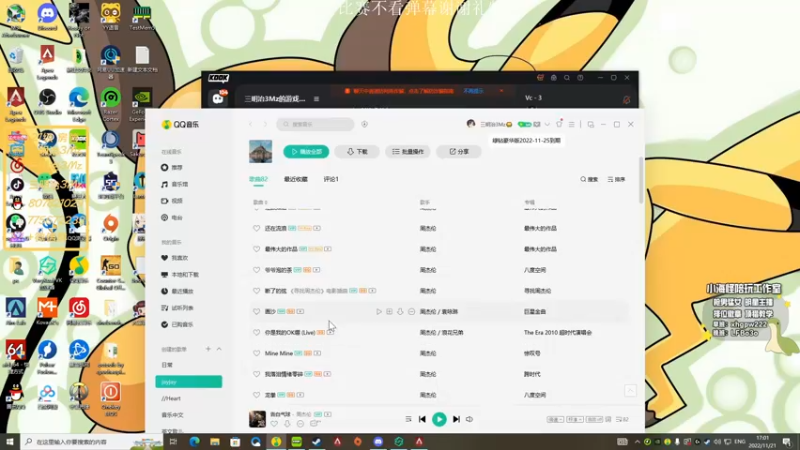
Task: Open 音乐馆 in the sidebar
Action: 174,184
